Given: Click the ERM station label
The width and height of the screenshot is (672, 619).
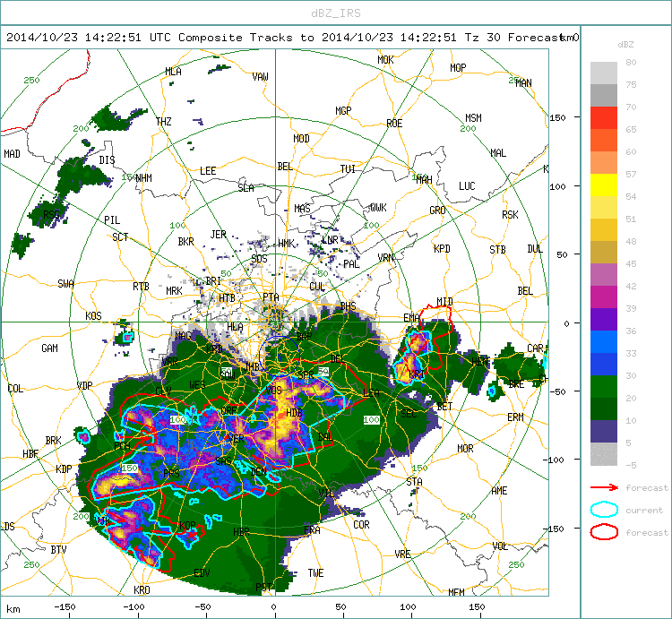Looking at the screenshot, I should coord(515,417).
